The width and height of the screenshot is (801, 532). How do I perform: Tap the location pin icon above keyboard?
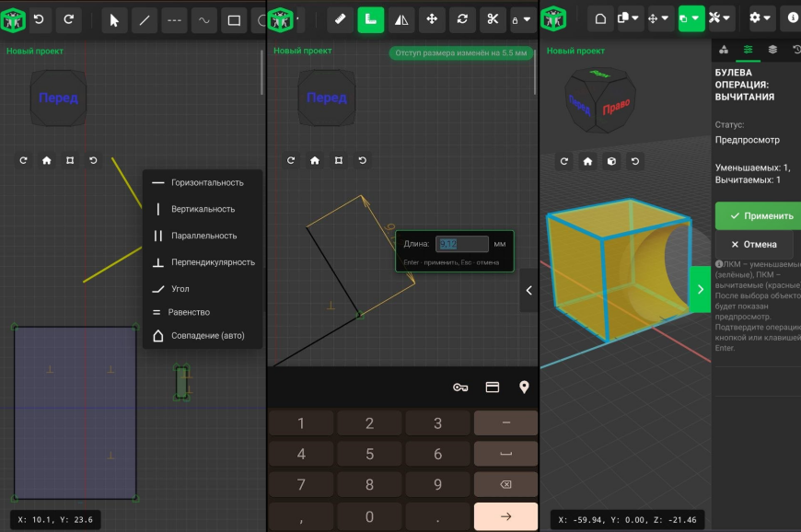click(x=524, y=387)
